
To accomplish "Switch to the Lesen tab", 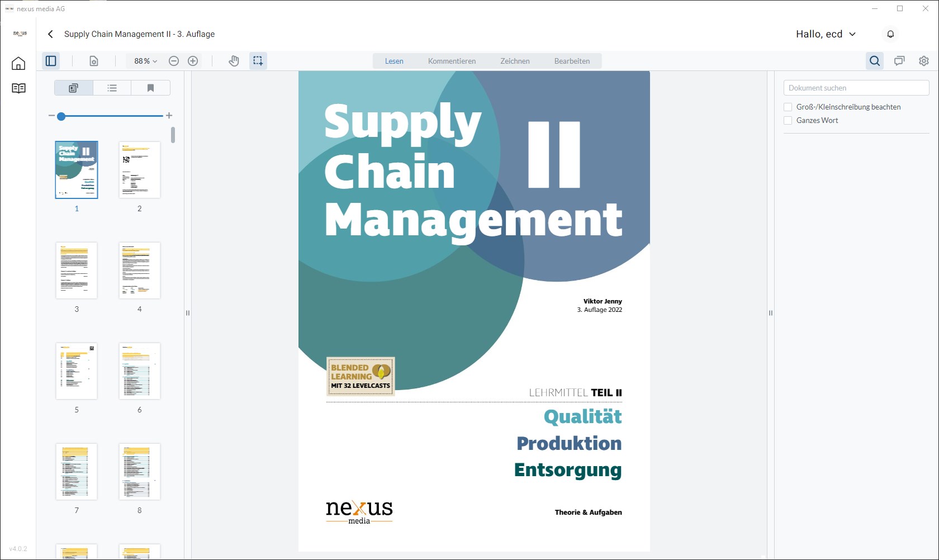I will tap(394, 61).
